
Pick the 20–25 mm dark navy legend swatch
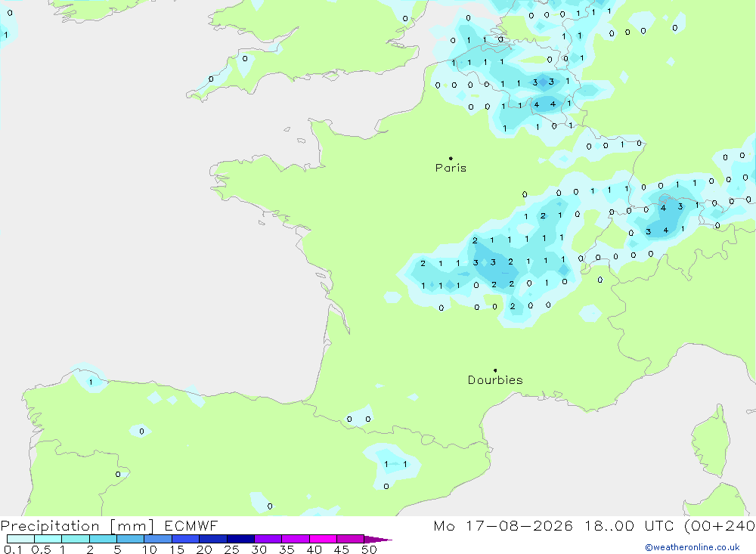213,539
